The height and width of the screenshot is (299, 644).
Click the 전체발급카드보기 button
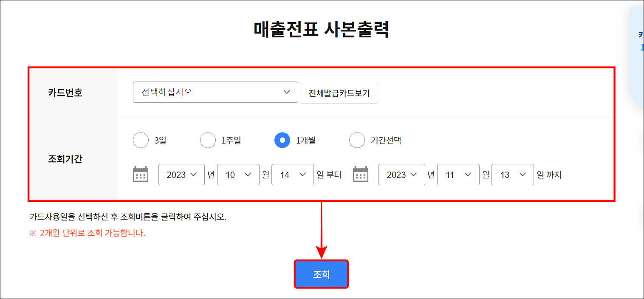pyautogui.click(x=339, y=93)
